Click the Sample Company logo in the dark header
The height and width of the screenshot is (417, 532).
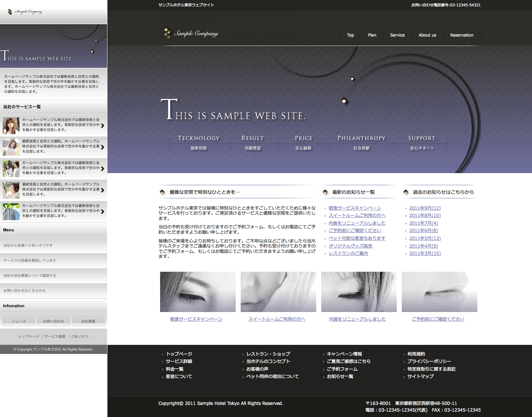point(191,33)
